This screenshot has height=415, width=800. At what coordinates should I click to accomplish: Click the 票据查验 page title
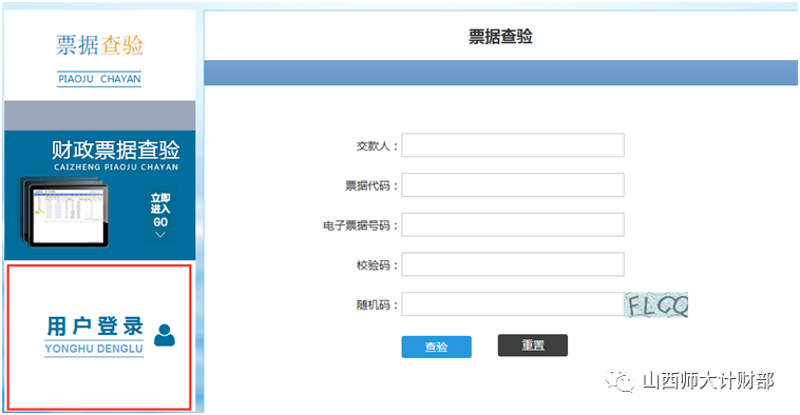501,36
